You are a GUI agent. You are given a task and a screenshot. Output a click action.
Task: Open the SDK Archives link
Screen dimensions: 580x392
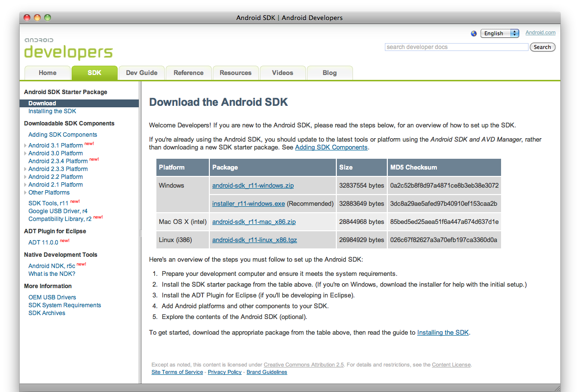(47, 313)
